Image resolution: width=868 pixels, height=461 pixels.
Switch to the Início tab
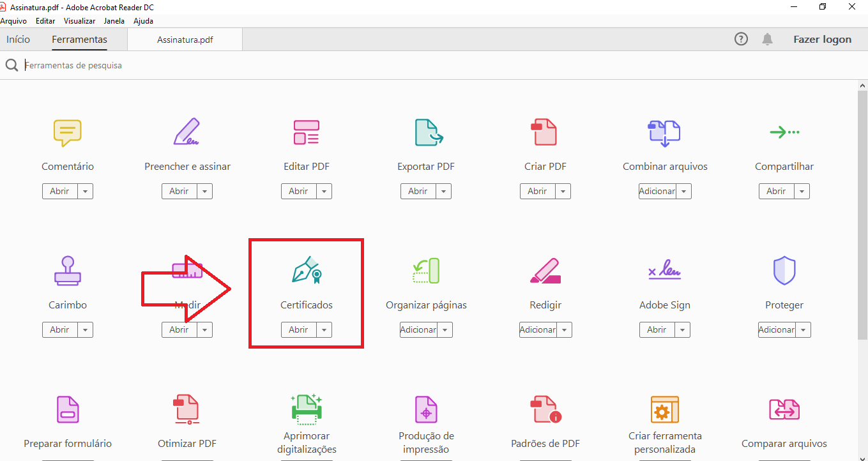(x=19, y=40)
